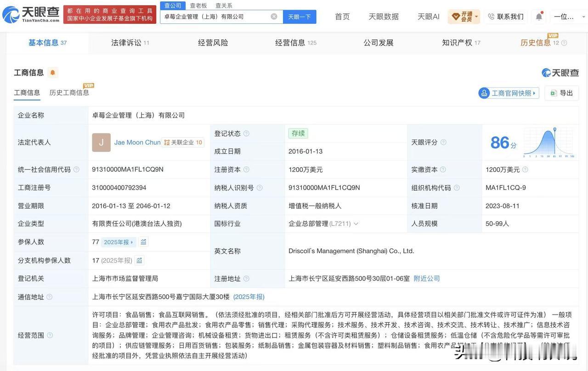The height and width of the screenshot is (371, 588).
Task: Click the help icon next to 天眼评分
Action: point(443,142)
